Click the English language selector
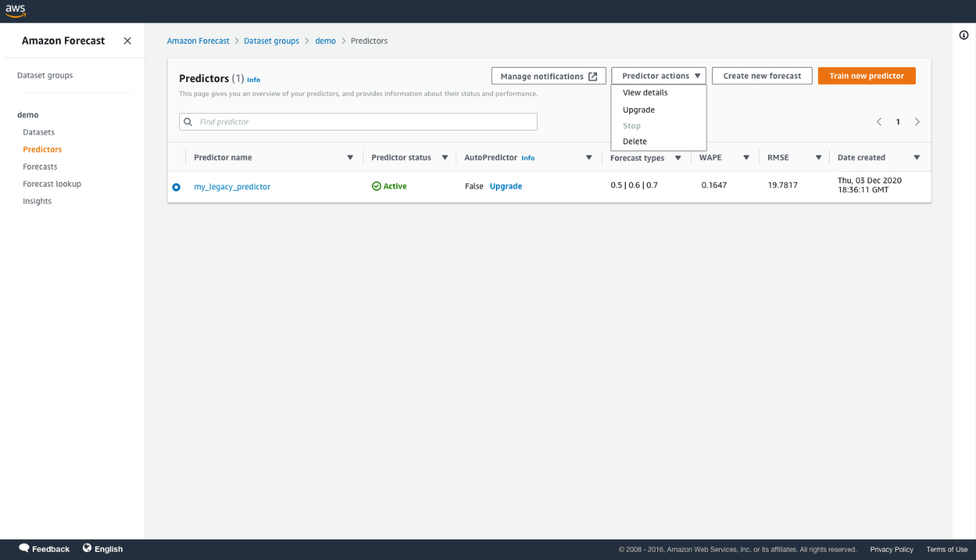Image resolution: width=976 pixels, height=560 pixels. (x=109, y=549)
